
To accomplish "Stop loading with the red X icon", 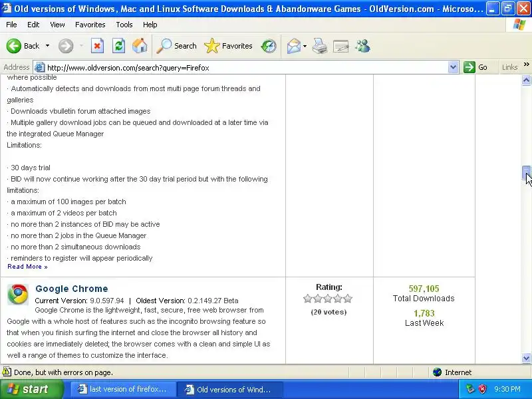I will (97, 46).
